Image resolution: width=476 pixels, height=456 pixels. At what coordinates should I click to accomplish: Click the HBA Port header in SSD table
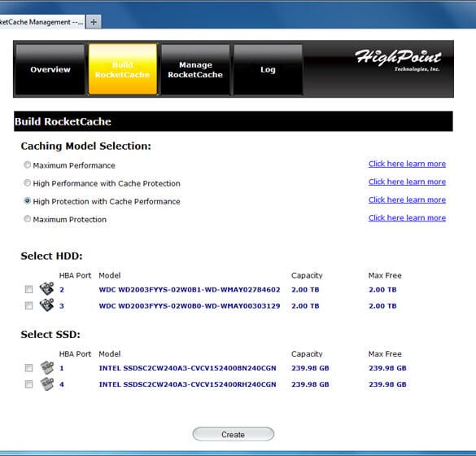pyautogui.click(x=75, y=354)
